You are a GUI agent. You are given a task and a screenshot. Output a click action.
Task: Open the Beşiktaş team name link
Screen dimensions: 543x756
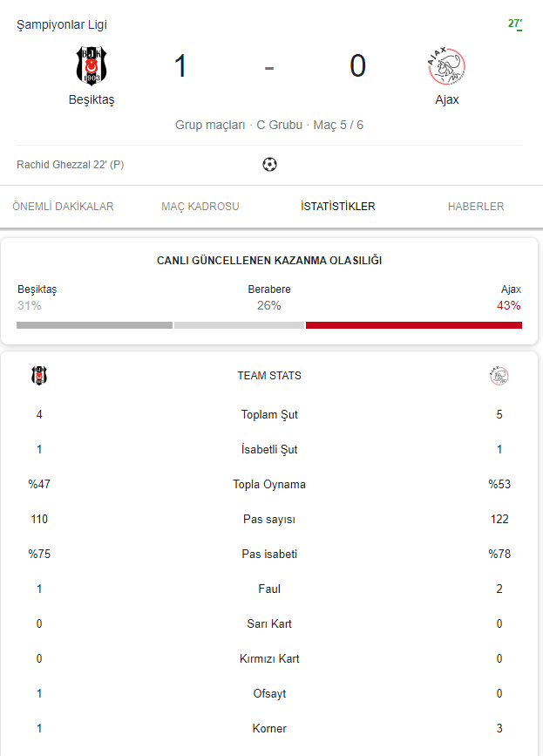tap(92, 99)
